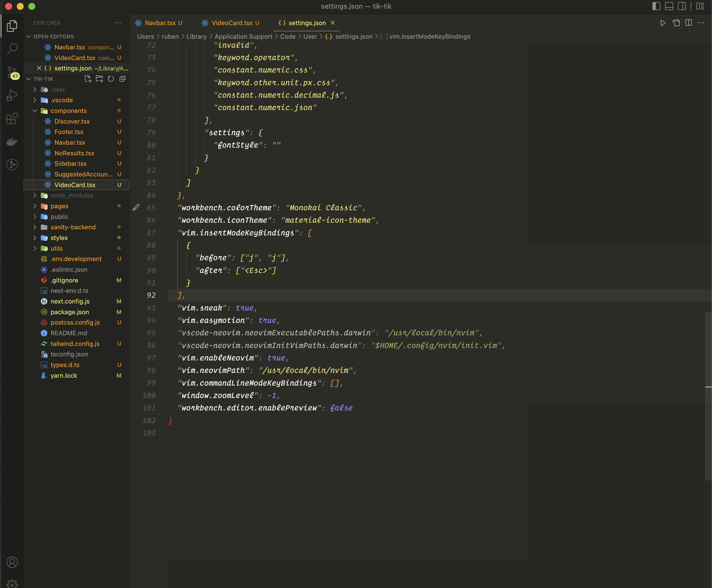Toggle the secondary side bar

681,6
